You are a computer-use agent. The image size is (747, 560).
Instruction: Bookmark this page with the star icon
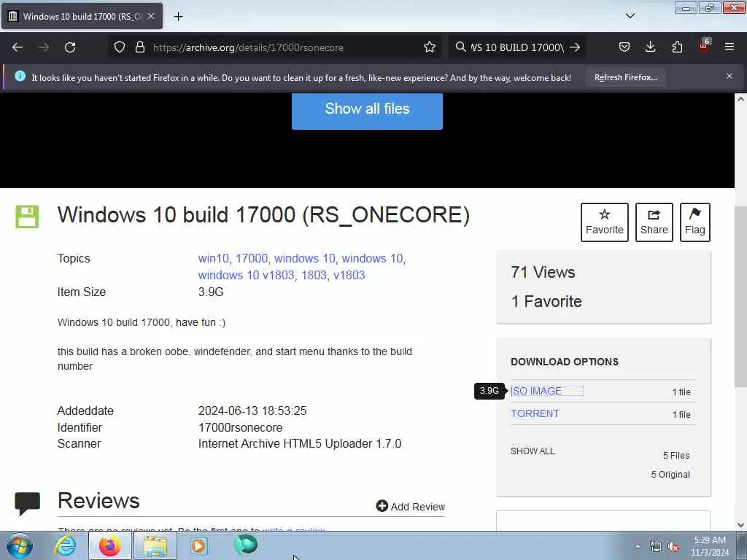[429, 47]
